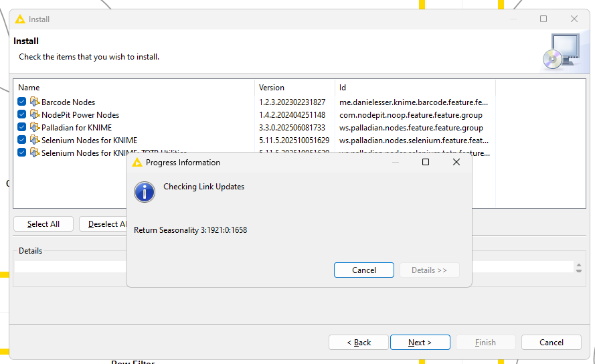Uncheck the Barcode Nodes checkbox
The image size is (595, 364).
point(22,102)
